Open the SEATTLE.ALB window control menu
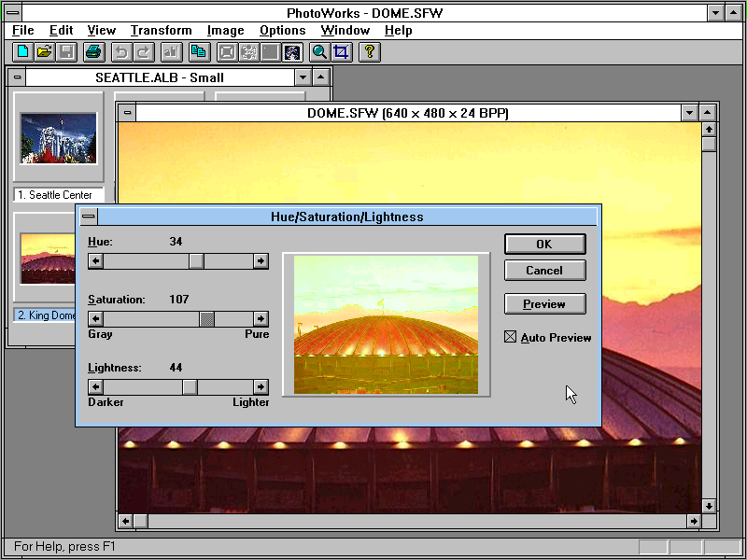This screenshot has height=560, width=747. (x=17, y=77)
